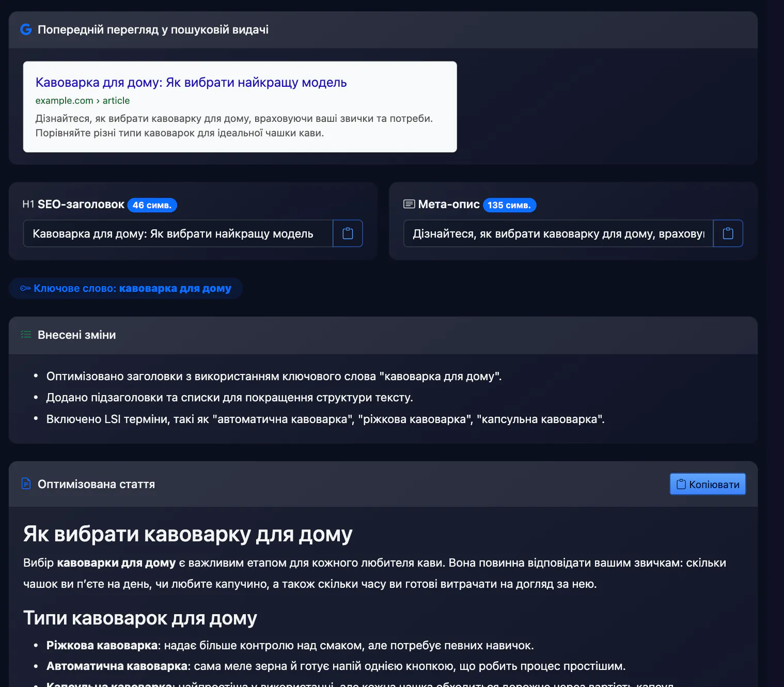Click the example.com › article URL
784x687 pixels.
coord(83,101)
